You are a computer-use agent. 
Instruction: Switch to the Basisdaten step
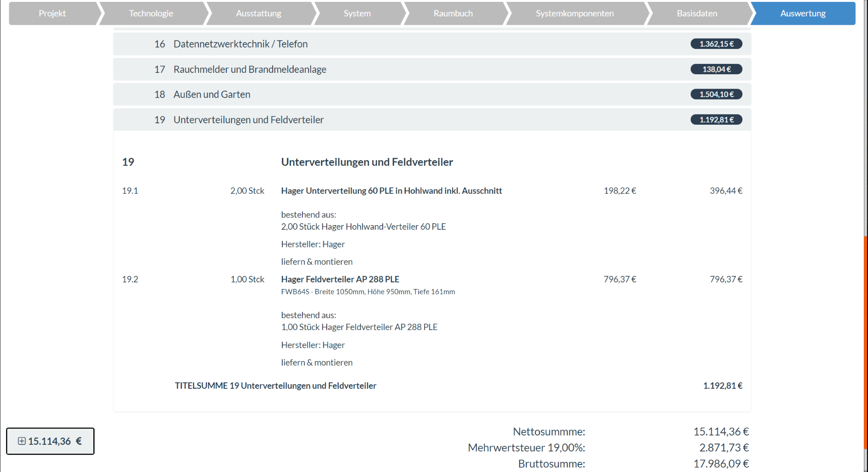(x=697, y=14)
